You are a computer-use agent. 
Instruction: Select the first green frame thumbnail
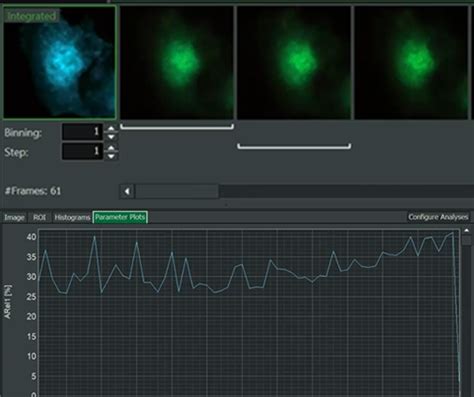[x=177, y=63]
